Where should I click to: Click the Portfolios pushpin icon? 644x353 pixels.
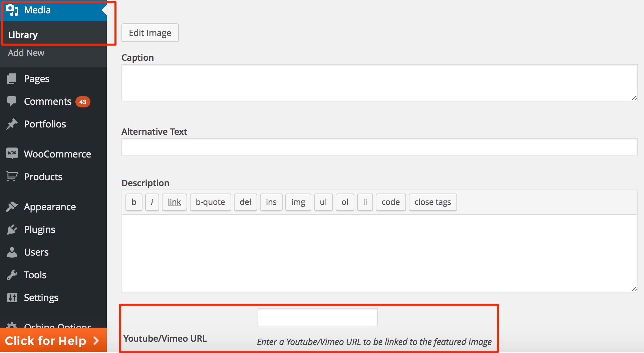coord(12,124)
